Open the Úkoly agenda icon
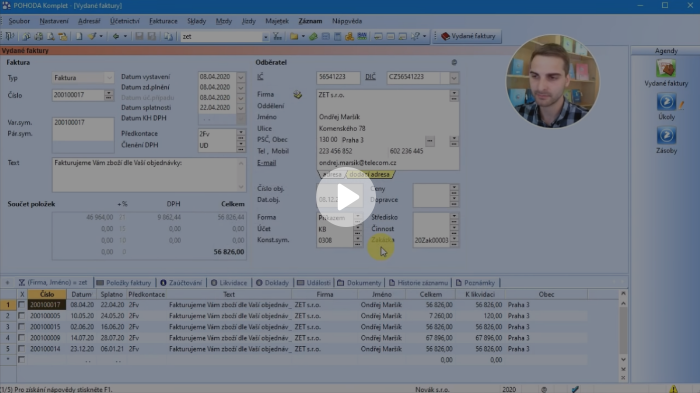This screenshot has width=700, height=393. [x=666, y=102]
